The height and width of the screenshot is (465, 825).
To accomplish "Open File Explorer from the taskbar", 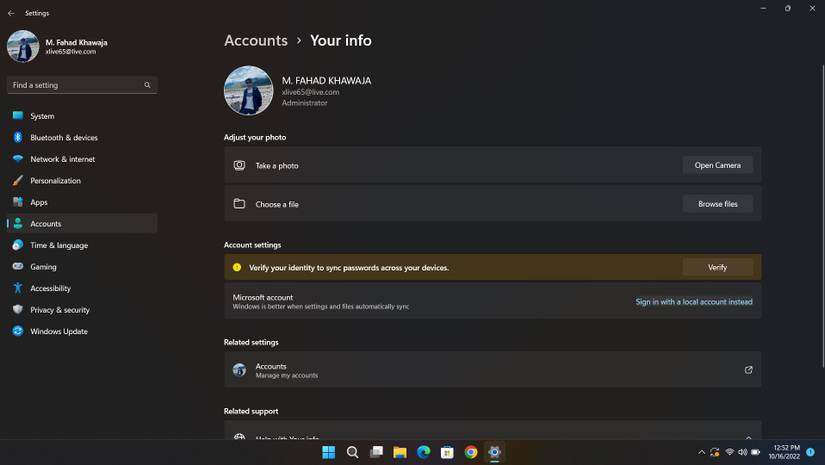I will pos(400,452).
